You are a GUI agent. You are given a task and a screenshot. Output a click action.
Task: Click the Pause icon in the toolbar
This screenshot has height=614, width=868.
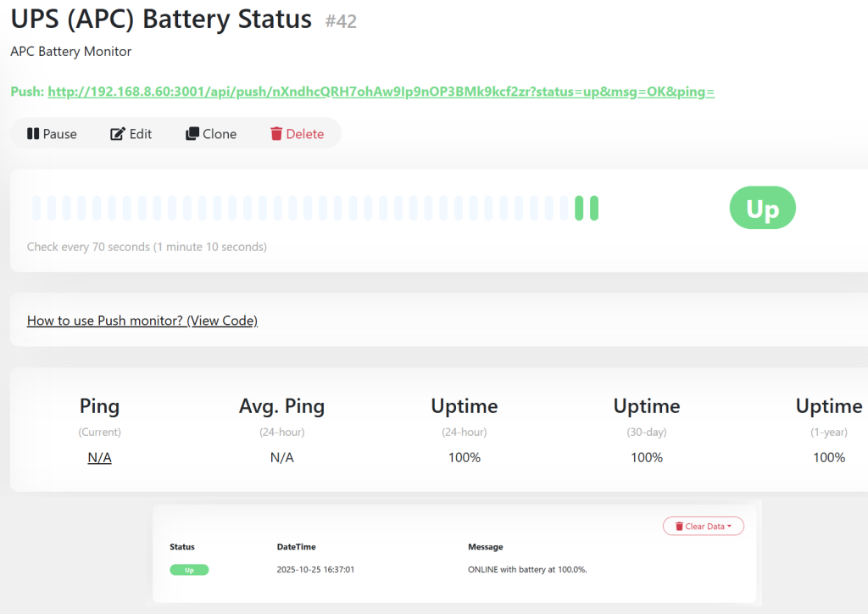(34, 133)
